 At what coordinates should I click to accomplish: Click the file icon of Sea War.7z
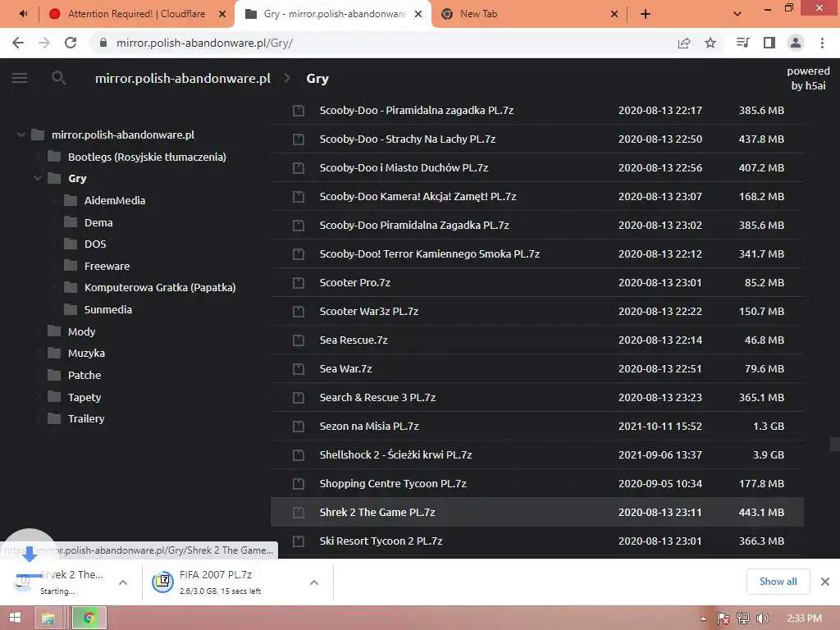click(x=299, y=368)
